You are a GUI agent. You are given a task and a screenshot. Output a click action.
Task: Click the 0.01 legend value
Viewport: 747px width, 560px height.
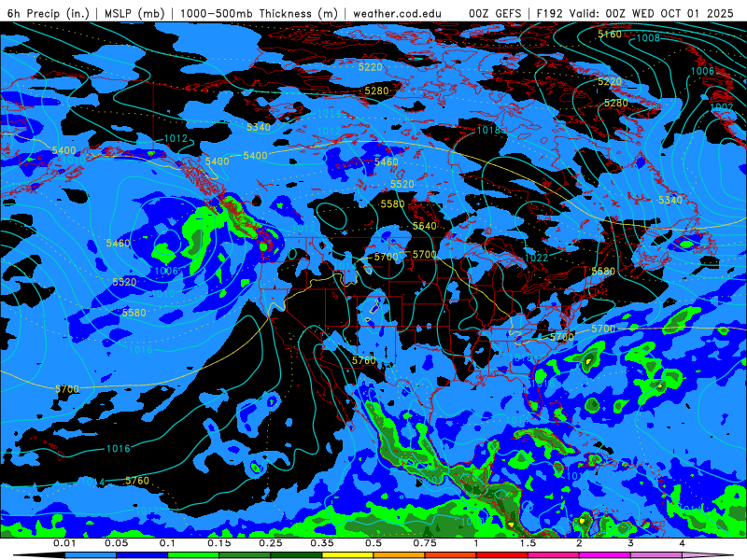(x=64, y=543)
